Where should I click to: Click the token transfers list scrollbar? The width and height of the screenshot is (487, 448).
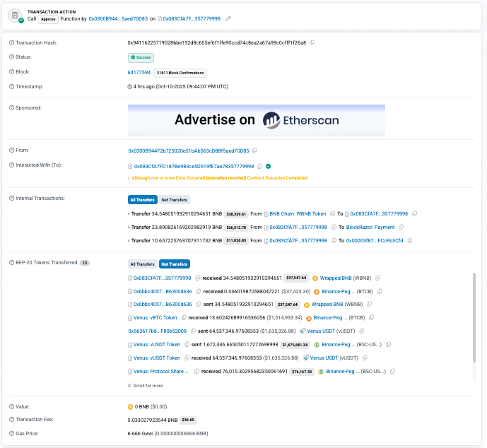point(474,317)
